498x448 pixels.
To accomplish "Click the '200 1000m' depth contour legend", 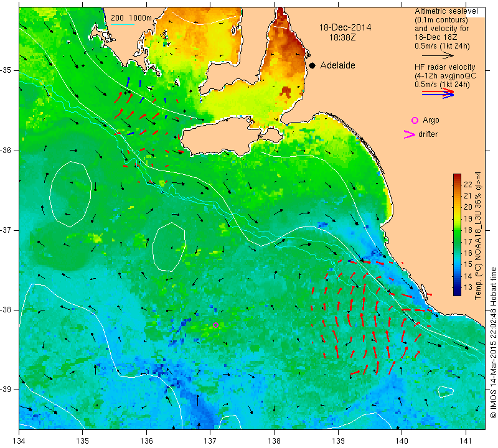I will (131, 18).
